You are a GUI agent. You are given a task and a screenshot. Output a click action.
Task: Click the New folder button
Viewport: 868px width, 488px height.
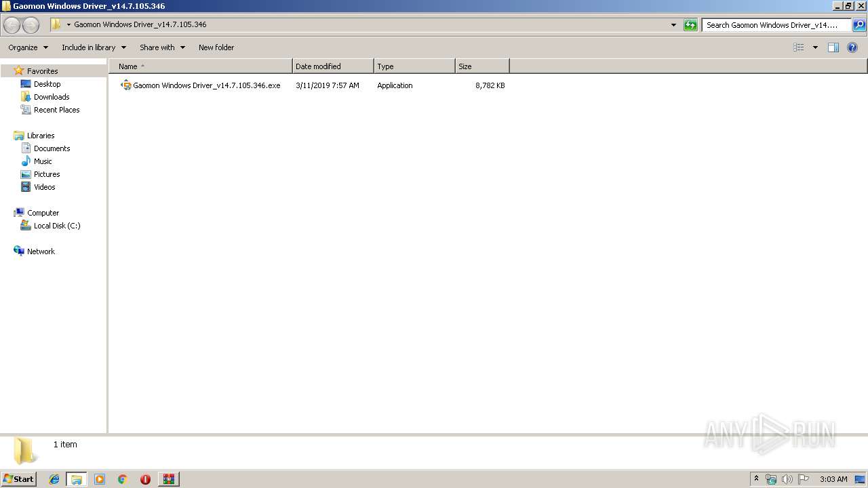(x=216, y=47)
